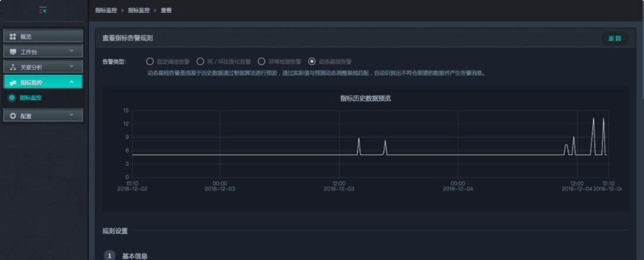
Task: Click the 规则设置 section heading
Action: 115,231
